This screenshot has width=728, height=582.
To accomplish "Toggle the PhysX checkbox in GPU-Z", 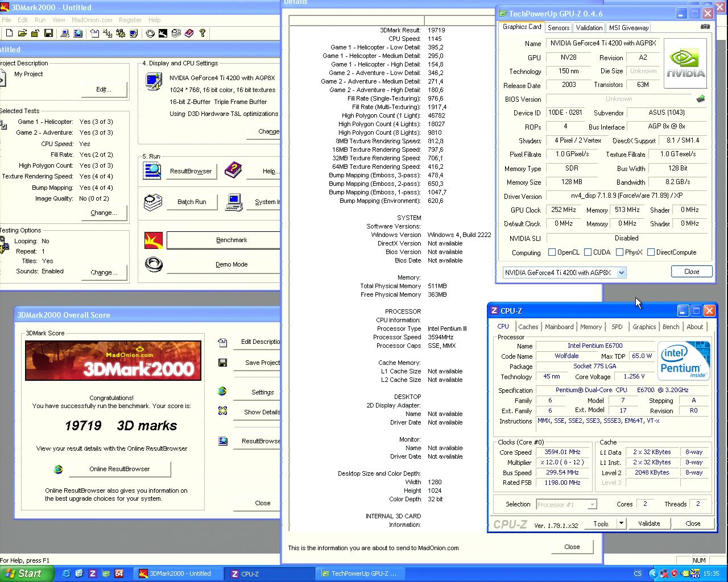I will pyautogui.click(x=619, y=252).
